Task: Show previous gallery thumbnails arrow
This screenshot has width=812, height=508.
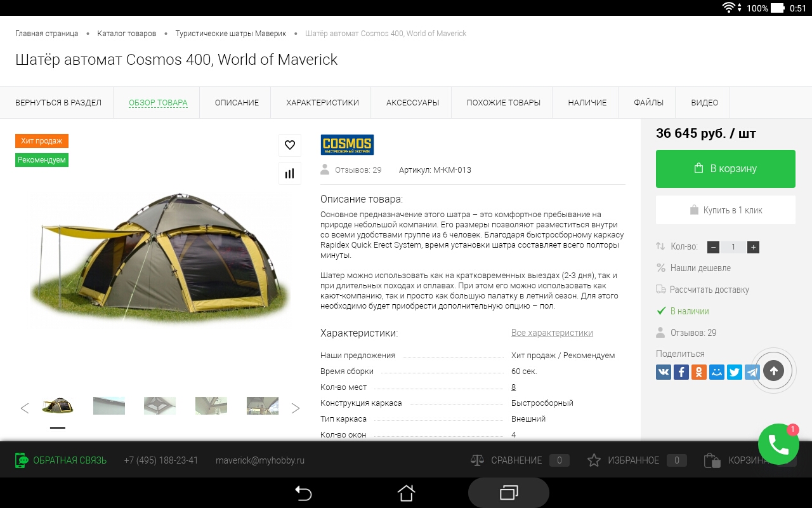Action: (x=25, y=408)
